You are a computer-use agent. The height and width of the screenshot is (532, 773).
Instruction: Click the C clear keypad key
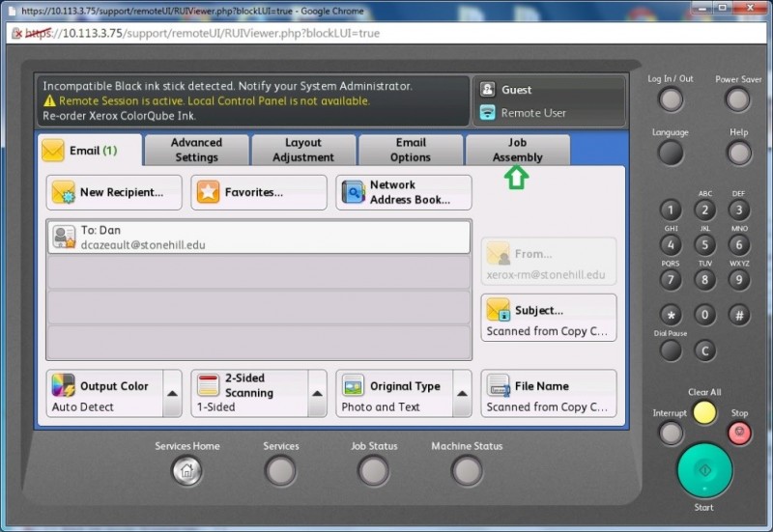coord(705,350)
